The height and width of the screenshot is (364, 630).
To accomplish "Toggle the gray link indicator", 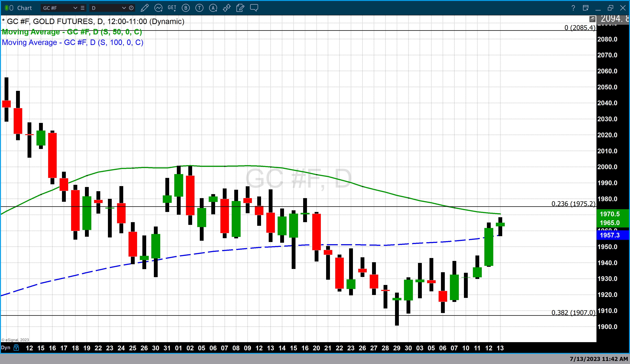I will [x=11, y=7].
